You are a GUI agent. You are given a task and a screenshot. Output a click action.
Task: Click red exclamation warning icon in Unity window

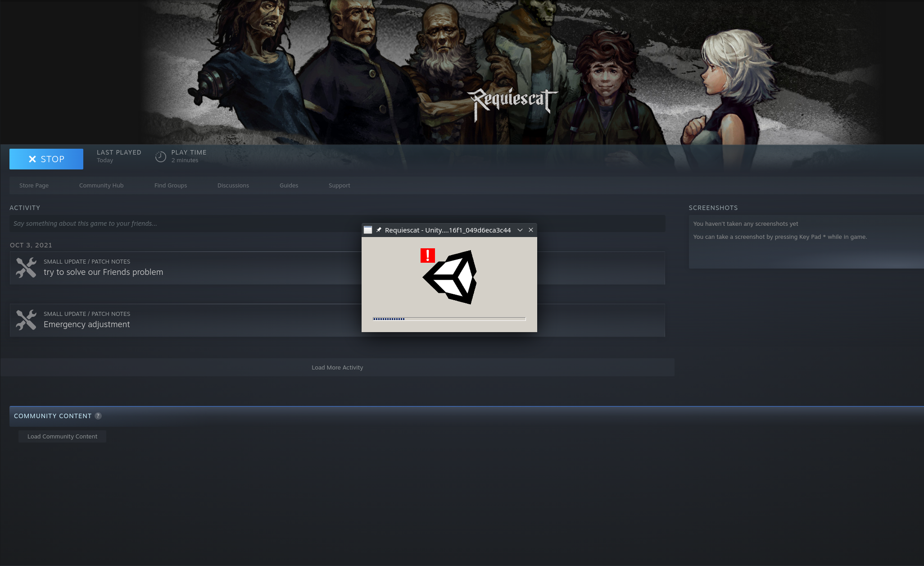(428, 256)
